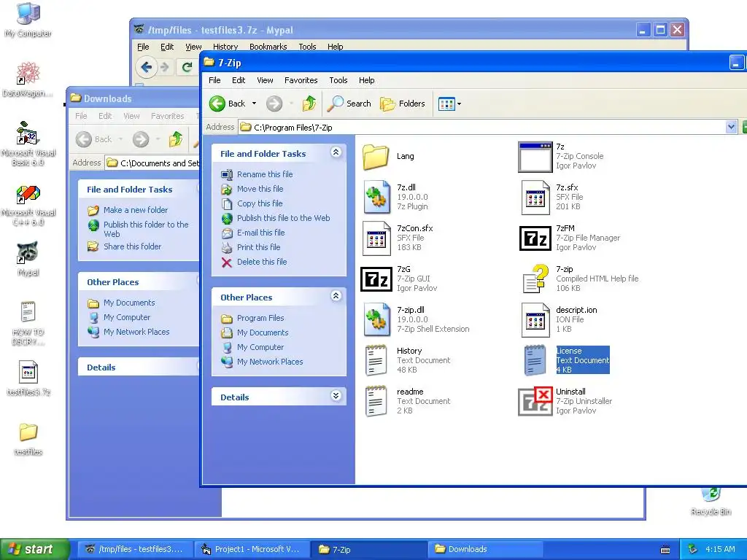
Task: Click Print this file task link
Action: (259, 247)
